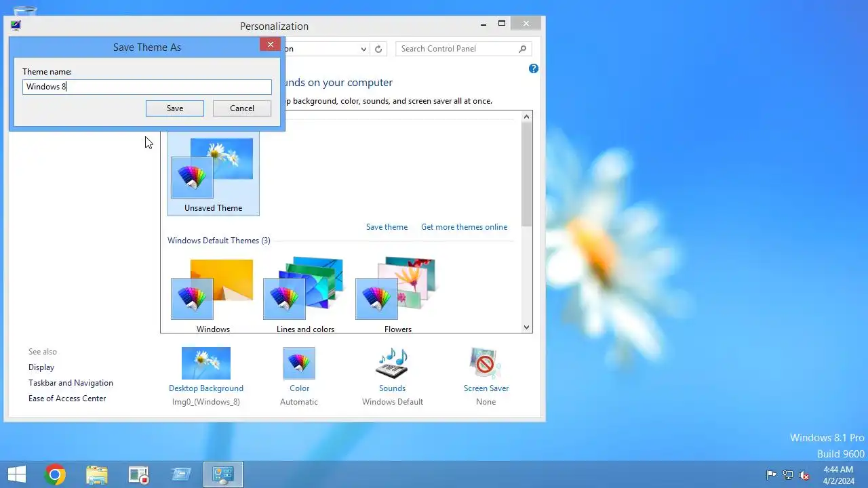Viewport: 868px width, 488px height.
Task: Open Display under See also
Action: pos(41,367)
